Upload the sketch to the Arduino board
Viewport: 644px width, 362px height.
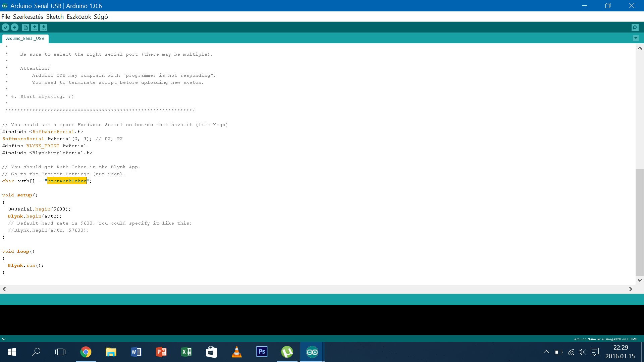(x=14, y=27)
